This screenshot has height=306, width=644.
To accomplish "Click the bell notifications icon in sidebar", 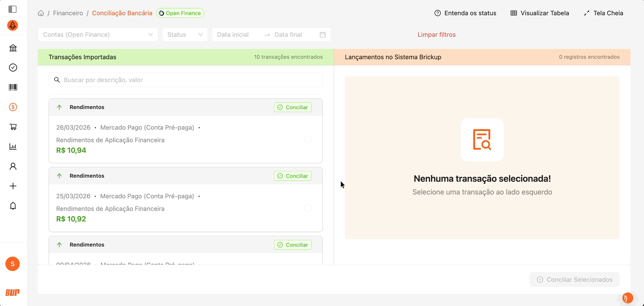I will (x=13, y=206).
